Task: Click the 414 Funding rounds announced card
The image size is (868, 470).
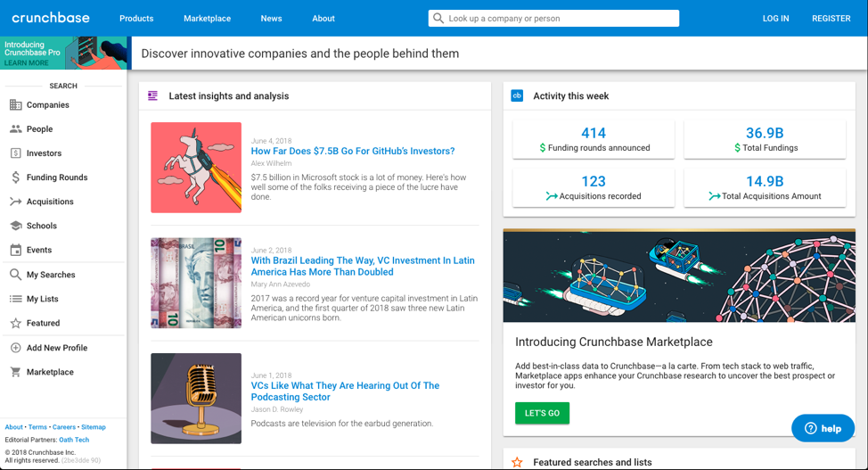Action: coord(594,139)
